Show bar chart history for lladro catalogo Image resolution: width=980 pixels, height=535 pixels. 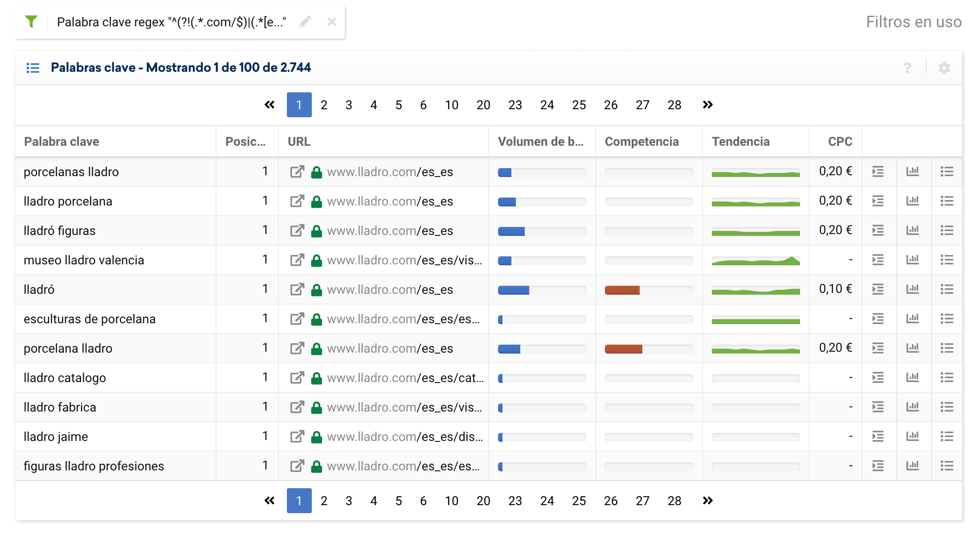tap(913, 378)
